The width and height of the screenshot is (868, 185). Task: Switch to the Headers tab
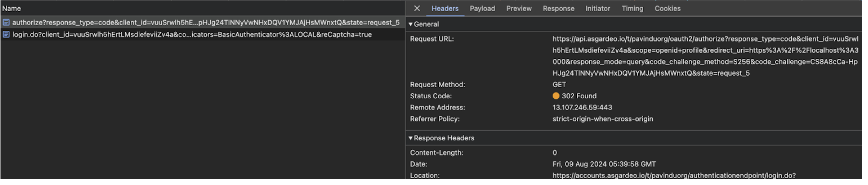click(445, 8)
